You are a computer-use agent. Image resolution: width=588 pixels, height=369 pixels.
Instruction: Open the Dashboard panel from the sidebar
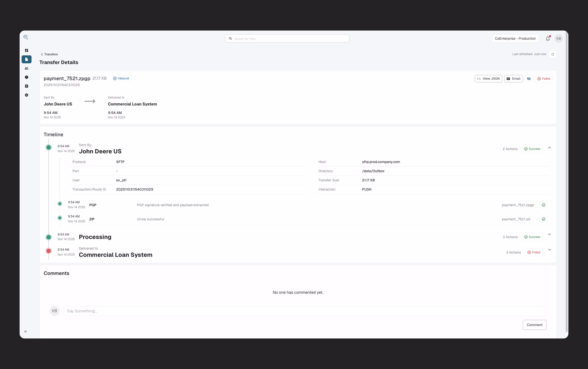coord(27,50)
